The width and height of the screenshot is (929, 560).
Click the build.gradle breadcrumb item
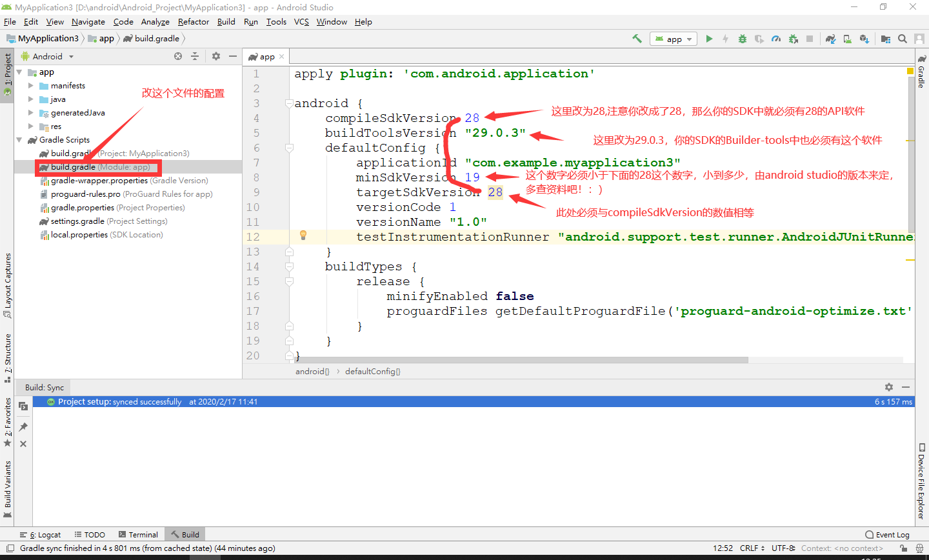152,39
